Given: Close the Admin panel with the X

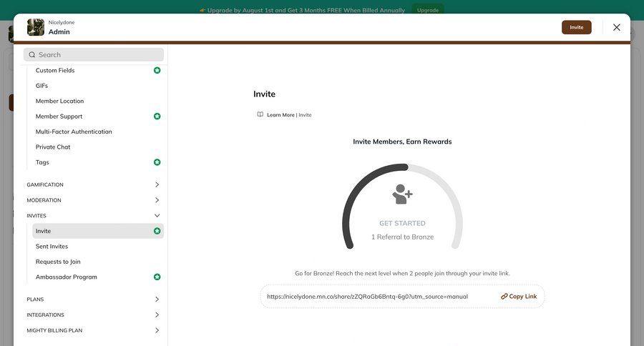Looking at the screenshot, I should click(617, 27).
